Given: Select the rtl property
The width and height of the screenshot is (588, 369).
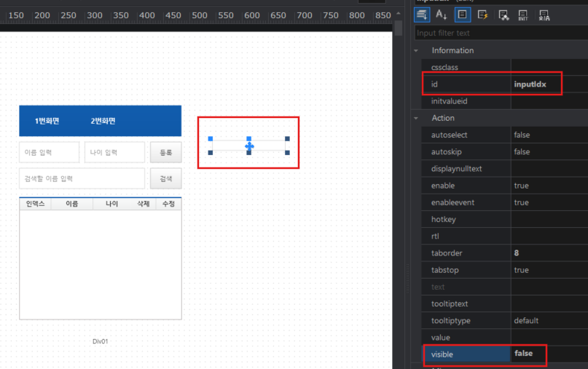Looking at the screenshot, I should [435, 236].
